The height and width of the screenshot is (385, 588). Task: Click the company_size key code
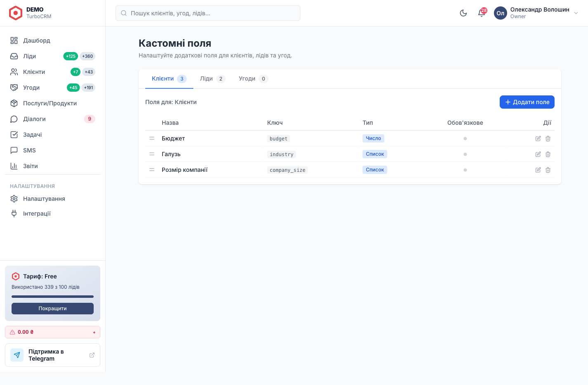288,170
